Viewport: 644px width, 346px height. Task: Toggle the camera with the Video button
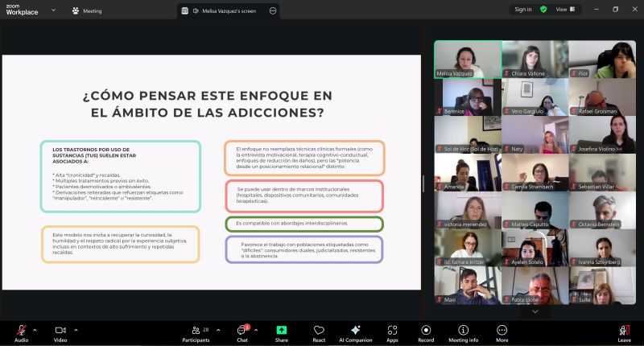(60, 332)
